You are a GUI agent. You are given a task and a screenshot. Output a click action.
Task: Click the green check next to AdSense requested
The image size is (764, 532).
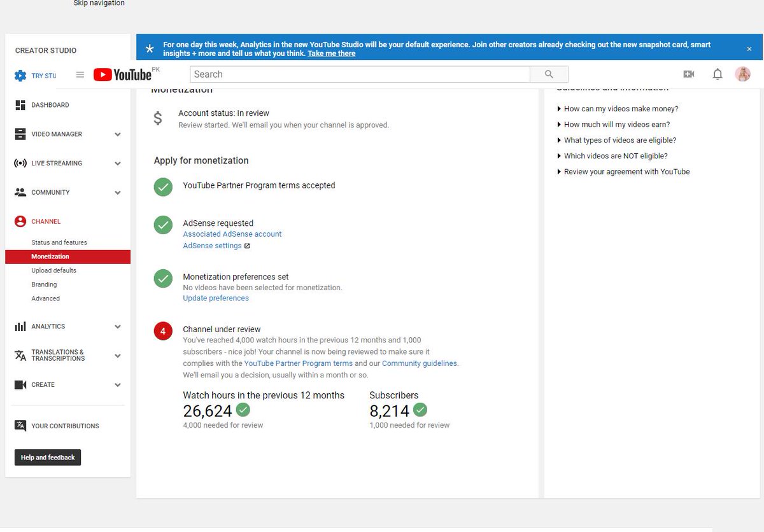point(164,225)
